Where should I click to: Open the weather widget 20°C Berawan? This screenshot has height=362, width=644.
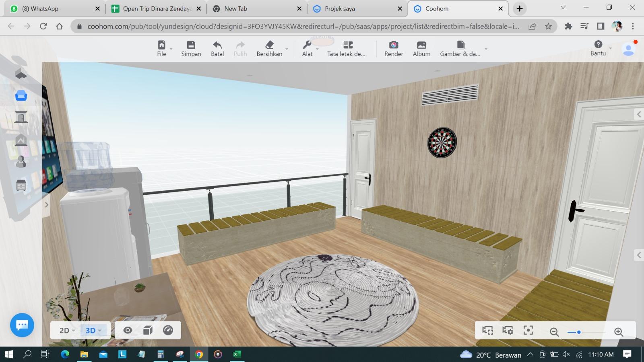pyautogui.click(x=491, y=354)
